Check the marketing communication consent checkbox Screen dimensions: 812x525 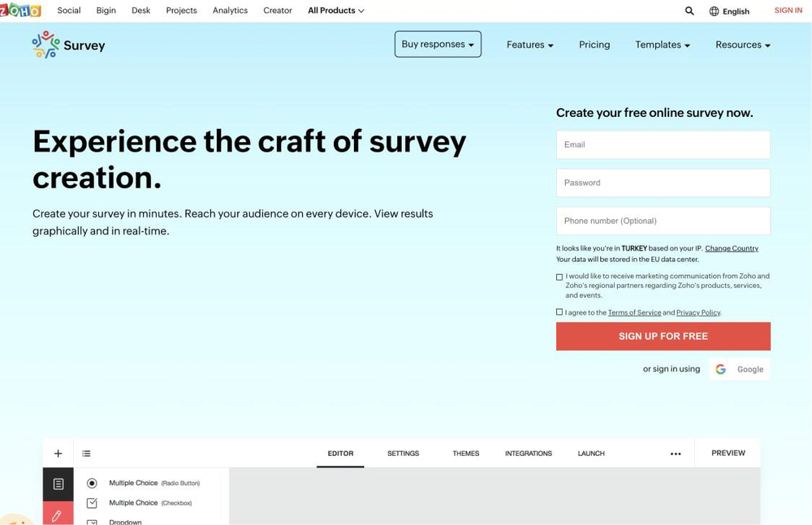(559, 276)
